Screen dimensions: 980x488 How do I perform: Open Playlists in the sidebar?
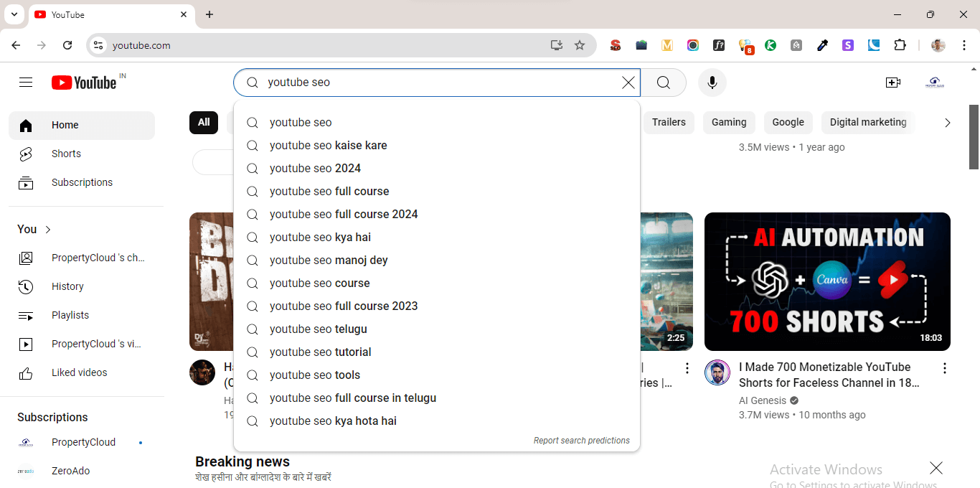click(x=82, y=315)
